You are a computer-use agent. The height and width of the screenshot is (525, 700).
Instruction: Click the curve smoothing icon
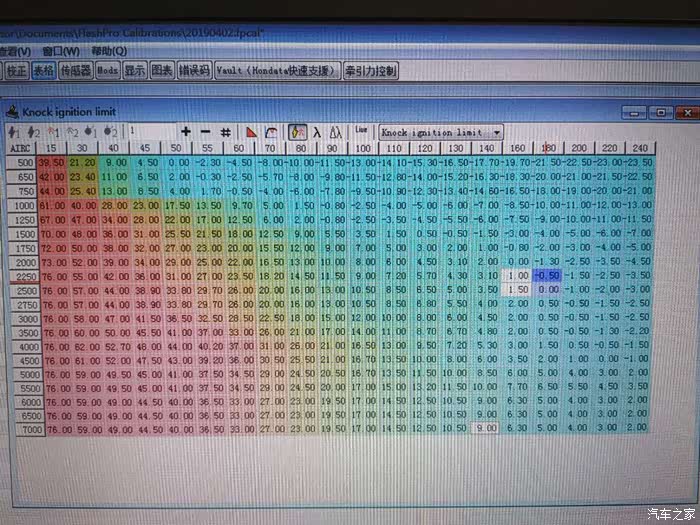(x=270, y=132)
